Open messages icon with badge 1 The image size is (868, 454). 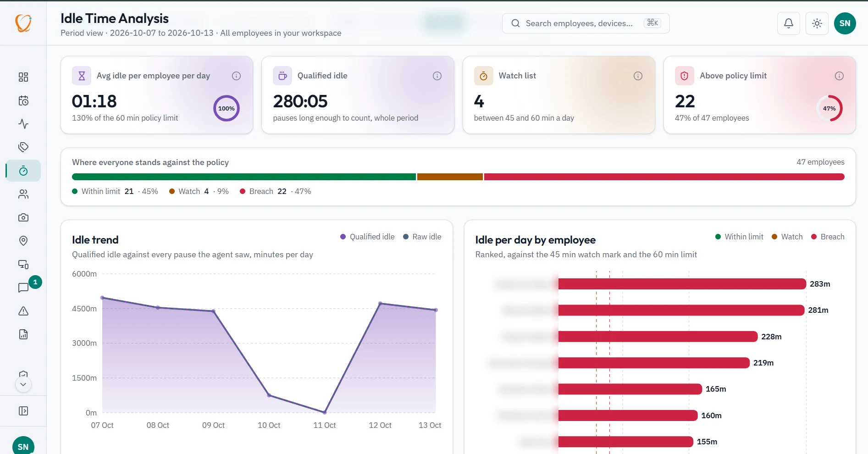coord(23,288)
